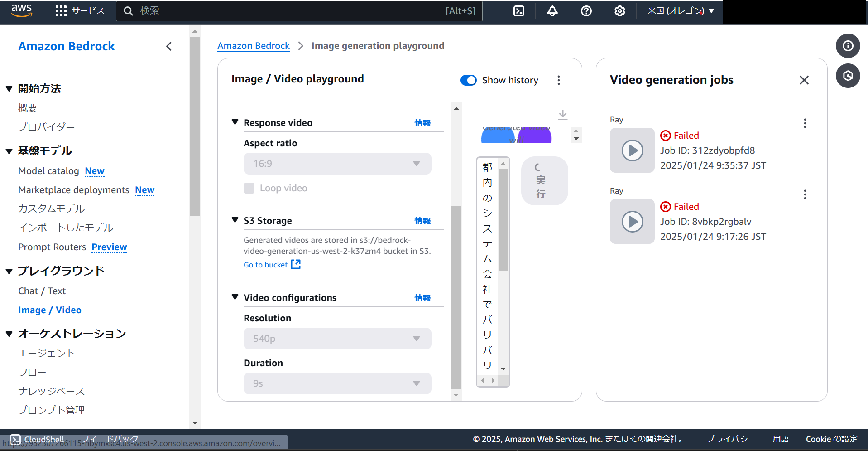Open the フィードバック footer link

click(x=110, y=439)
